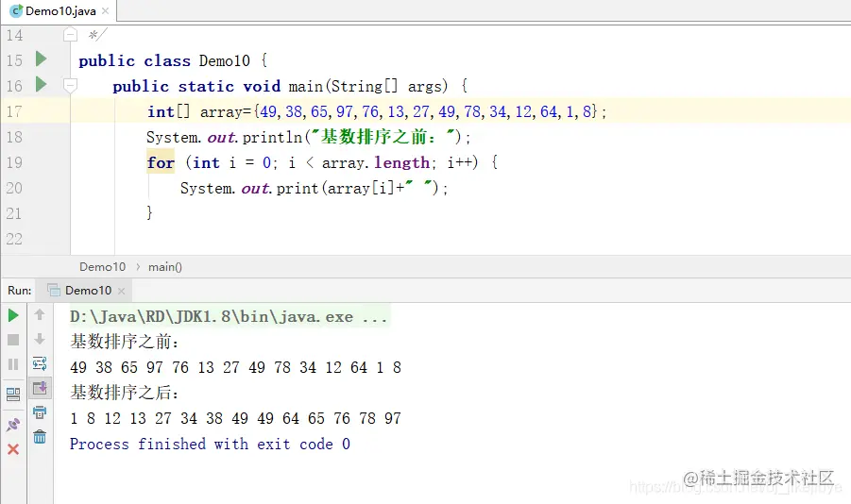Click the run gutter arrow on line 15
The height and width of the screenshot is (504, 851).
click(x=42, y=59)
